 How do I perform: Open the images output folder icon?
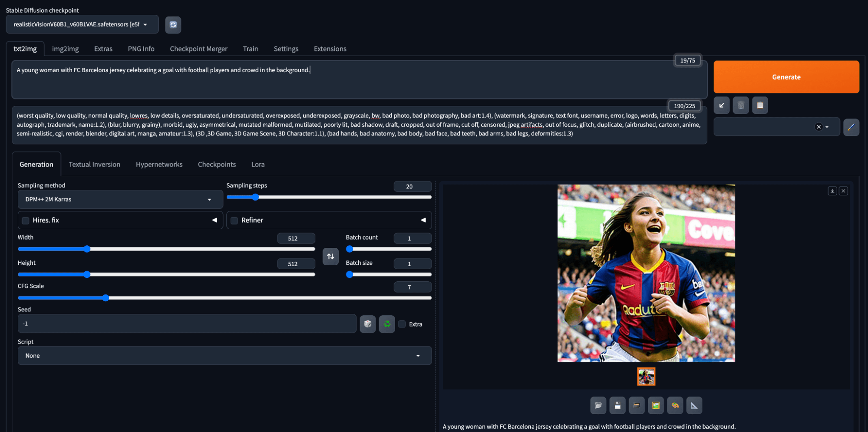tap(598, 406)
